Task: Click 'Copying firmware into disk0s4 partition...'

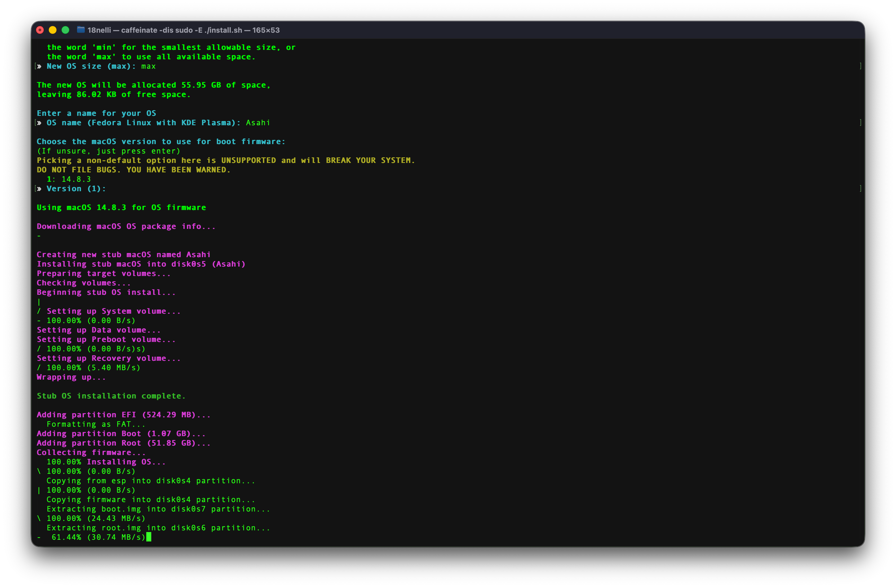Action: (x=151, y=499)
